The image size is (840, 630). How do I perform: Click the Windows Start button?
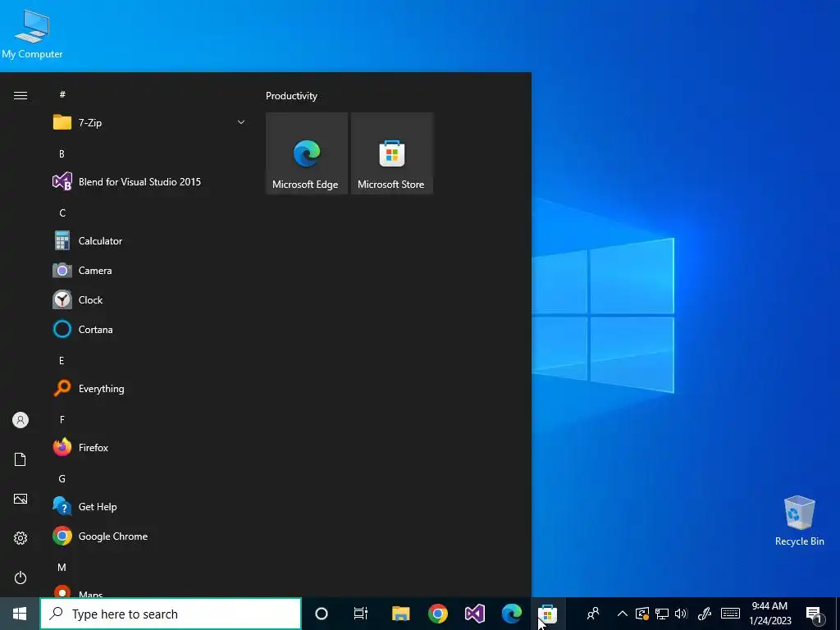(20, 614)
